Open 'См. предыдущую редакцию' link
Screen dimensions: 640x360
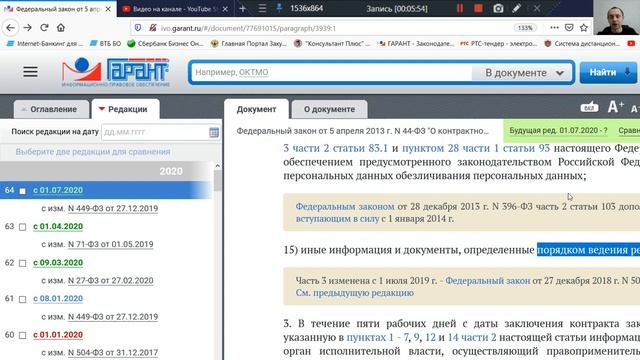tap(355, 293)
